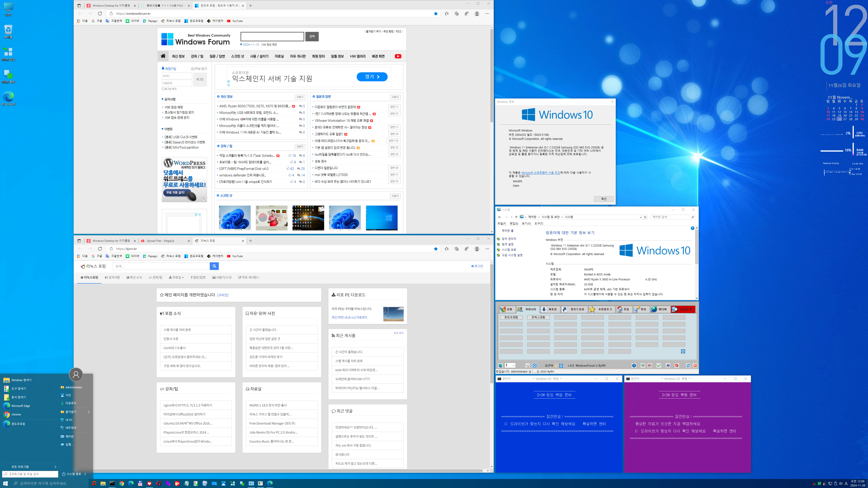
Task: Click the key icon next to ID/PW
Action: tap(557, 365)
